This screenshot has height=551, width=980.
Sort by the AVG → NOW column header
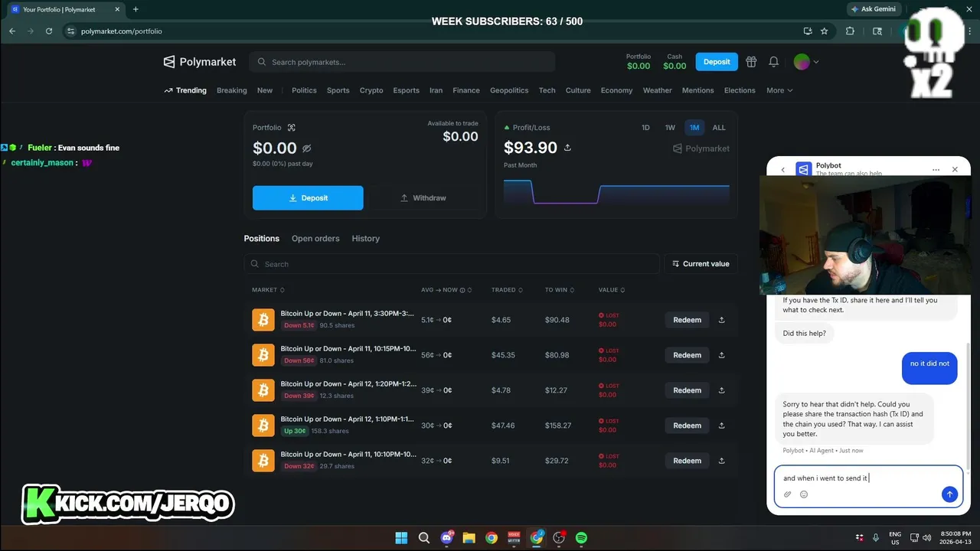click(x=447, y=290)
